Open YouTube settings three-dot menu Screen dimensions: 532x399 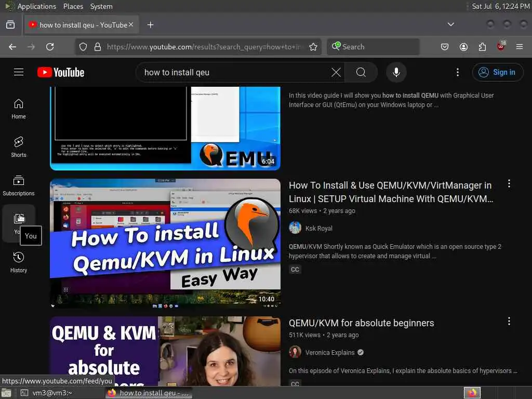[457, 72]
